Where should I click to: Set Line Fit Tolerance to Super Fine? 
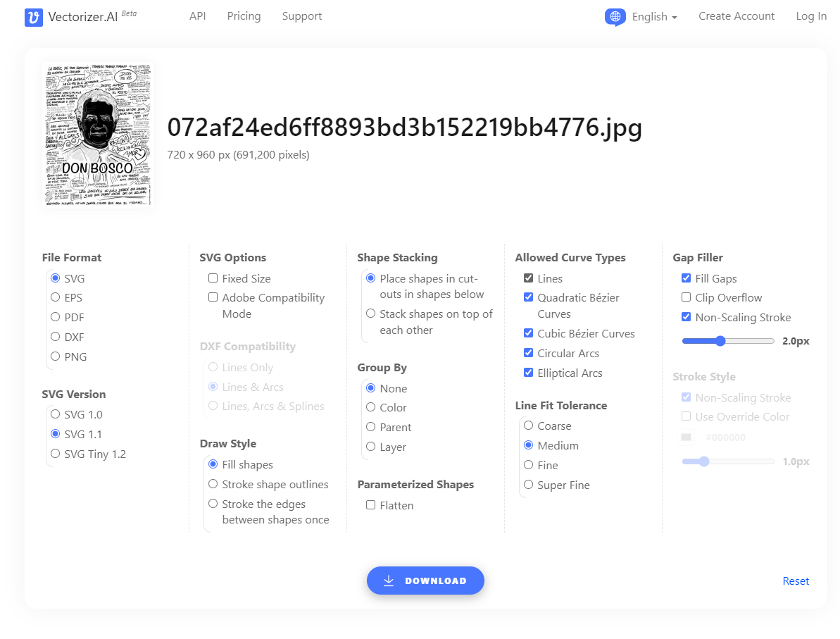(x=528, y=485)
